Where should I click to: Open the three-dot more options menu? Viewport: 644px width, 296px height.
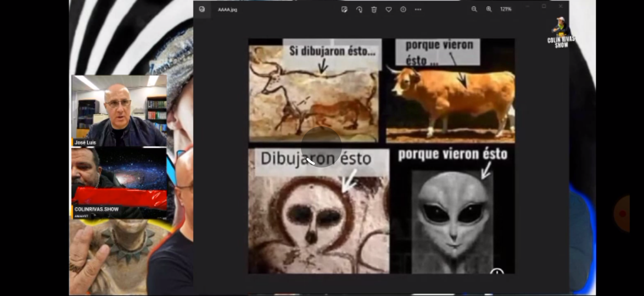point(418,9)
